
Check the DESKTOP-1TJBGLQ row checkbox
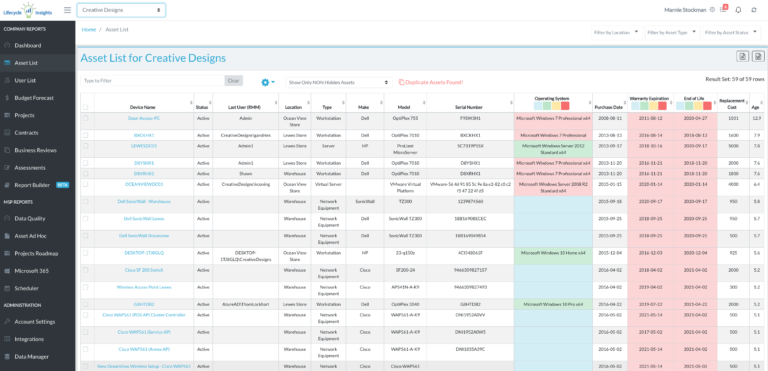point(86,253)
